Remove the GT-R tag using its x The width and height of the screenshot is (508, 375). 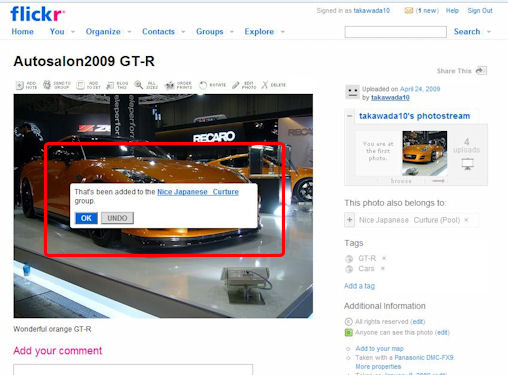(384, 258)
